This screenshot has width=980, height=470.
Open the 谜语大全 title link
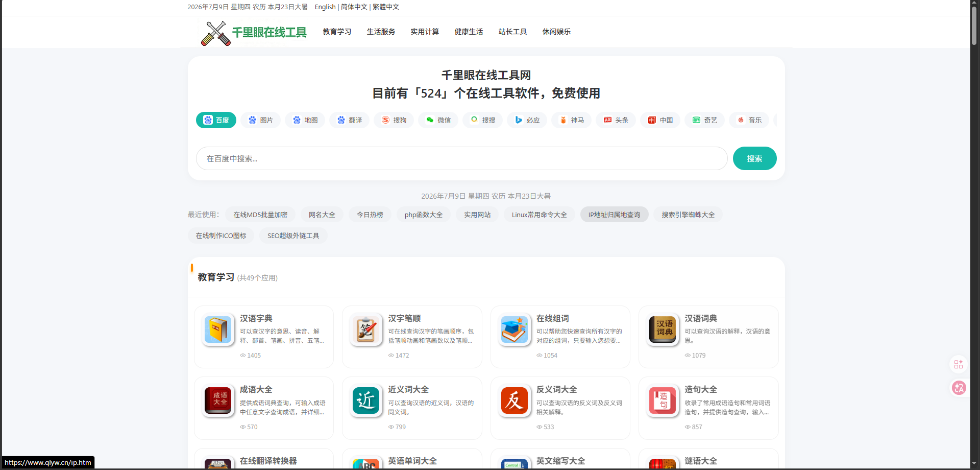click(701, 461)
